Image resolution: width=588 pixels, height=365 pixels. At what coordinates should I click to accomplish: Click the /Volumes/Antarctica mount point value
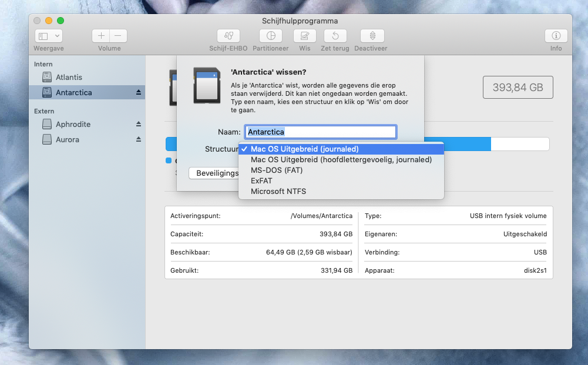[x=321, y=216]
